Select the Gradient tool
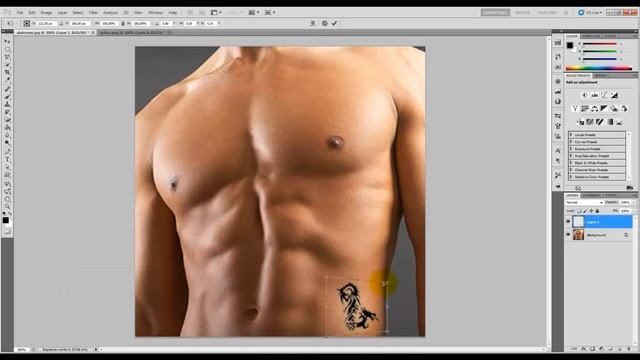The image size is (640, 360). [x=7, y=127]
